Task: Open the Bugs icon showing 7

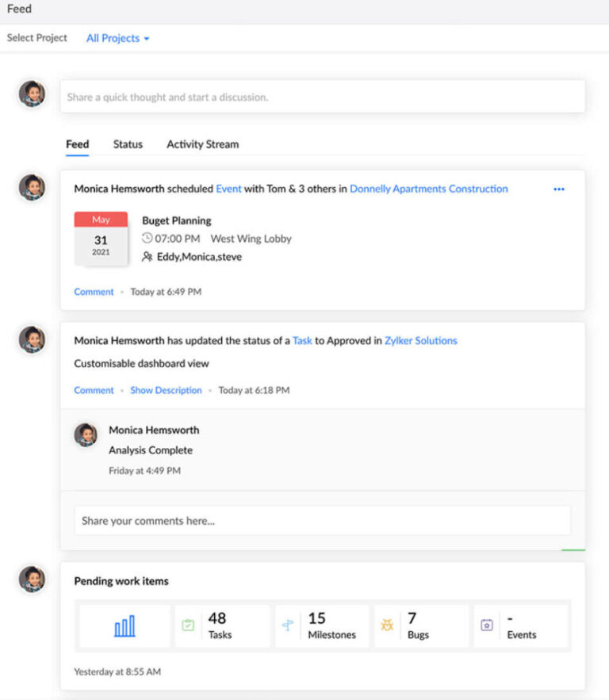Action: 388,625
